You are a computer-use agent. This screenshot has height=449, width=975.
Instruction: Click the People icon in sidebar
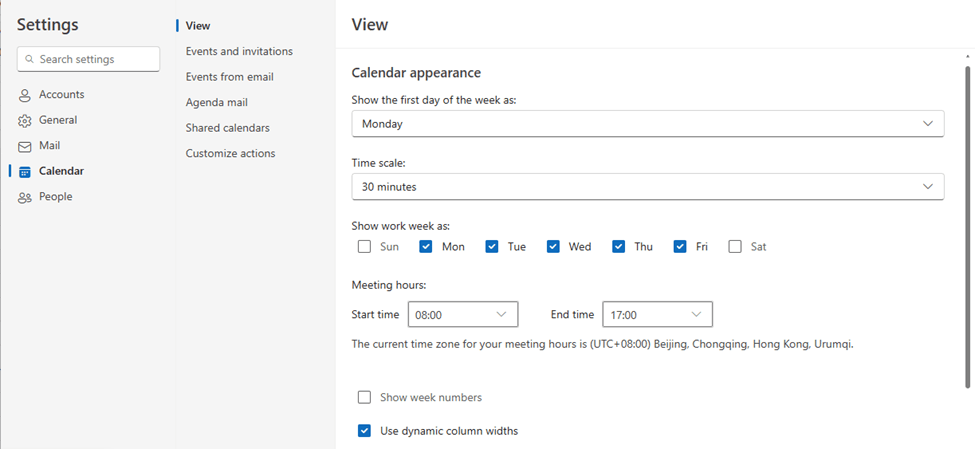[24, 198]
